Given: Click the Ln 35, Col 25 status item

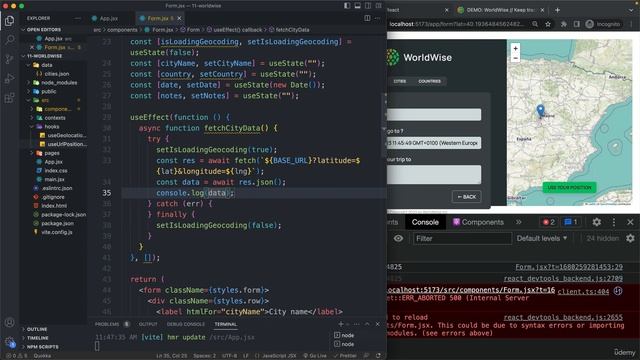Looking at the screenshot, I should click(171, 356).
